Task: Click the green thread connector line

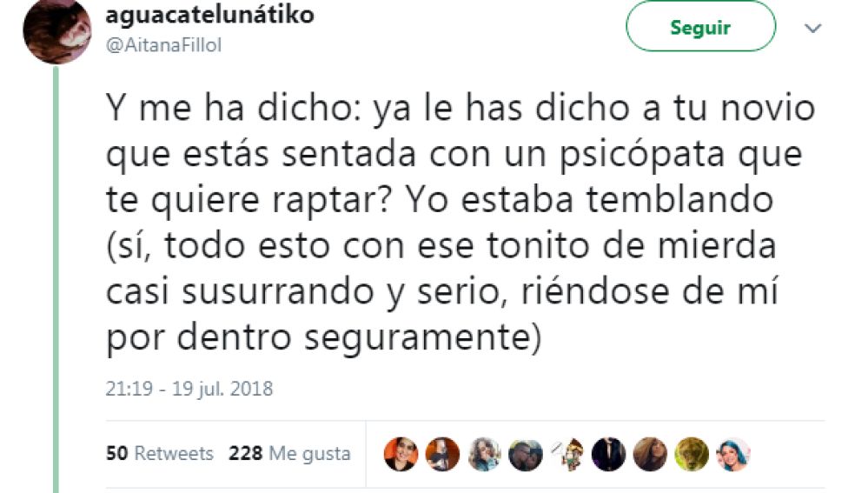Action: [x=56, y=279]
